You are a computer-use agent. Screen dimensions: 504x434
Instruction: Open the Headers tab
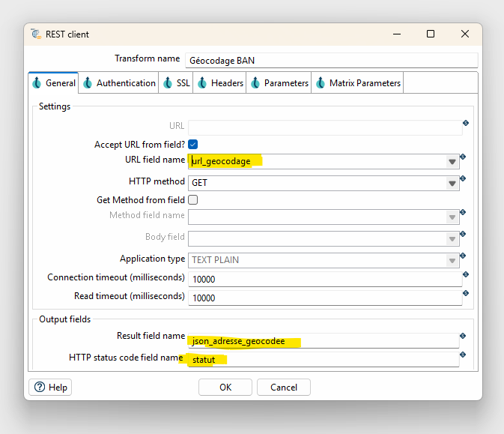[220, 83]
